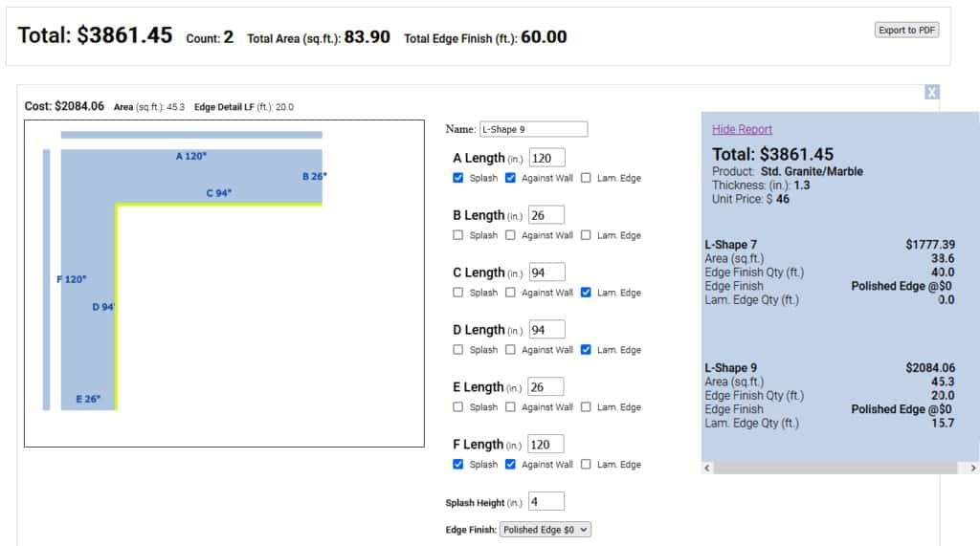Screen dimensions: 980x546
Task: Open the Edge Finish dropdown
Action: [546, 529]
